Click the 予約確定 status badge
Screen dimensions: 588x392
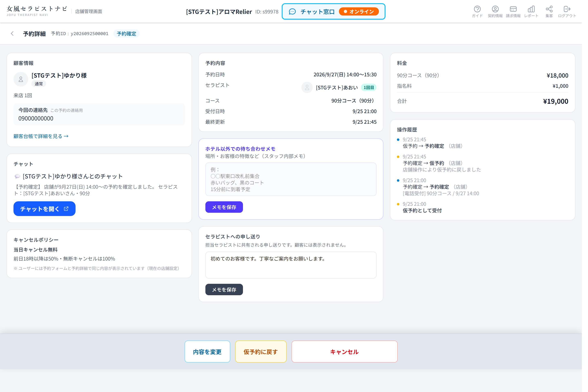point(128,34)
